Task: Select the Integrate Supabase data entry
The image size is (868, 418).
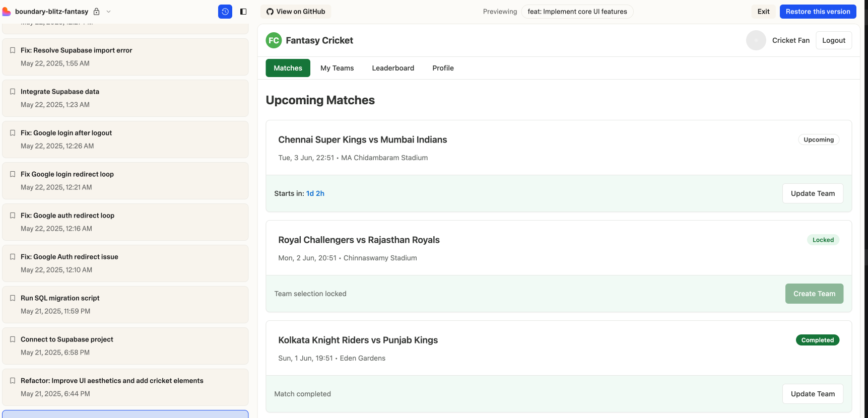Action: (x=125, y=98)
